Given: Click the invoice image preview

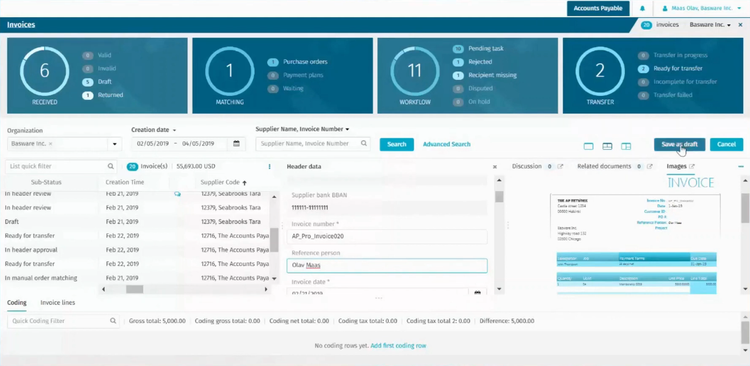Looking at the screenshot, I should point(636,234).
